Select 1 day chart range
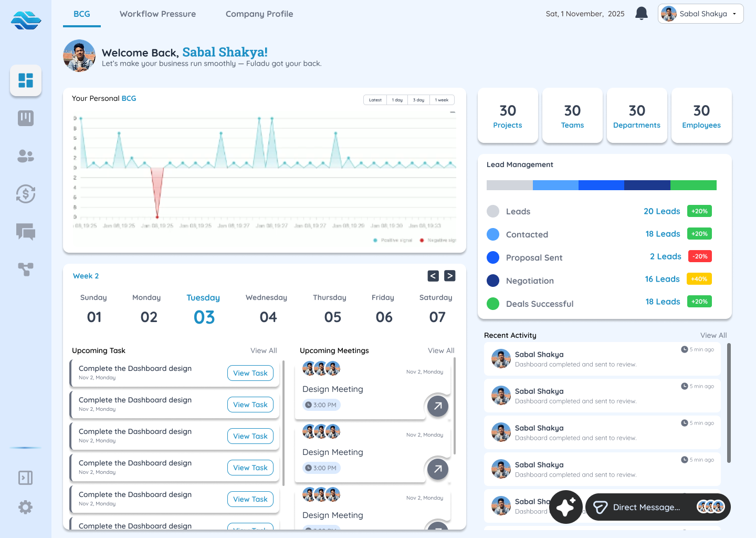This screenshot has height=538, width=756. (x=397, y=100)
